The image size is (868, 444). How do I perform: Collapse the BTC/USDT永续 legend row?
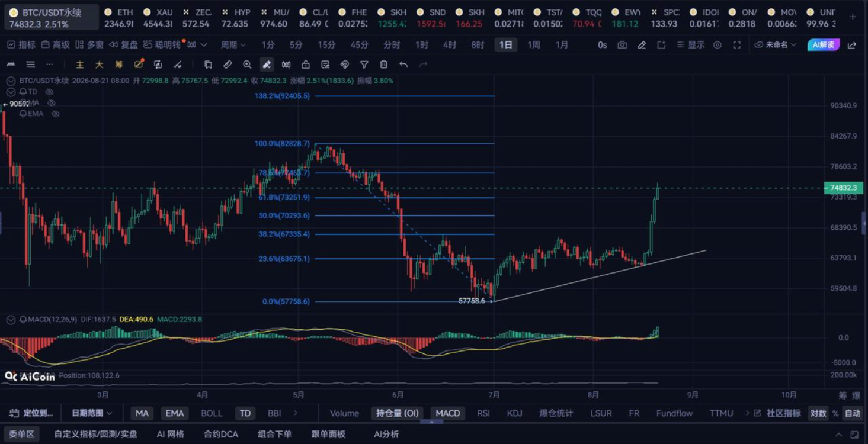click(x=11, y=81)
